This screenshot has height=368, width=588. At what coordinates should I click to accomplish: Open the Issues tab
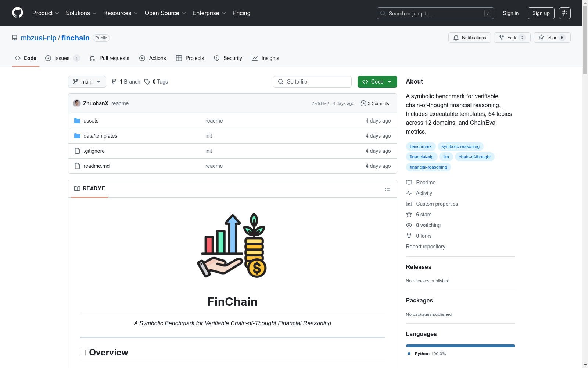[x=62, y=58]
